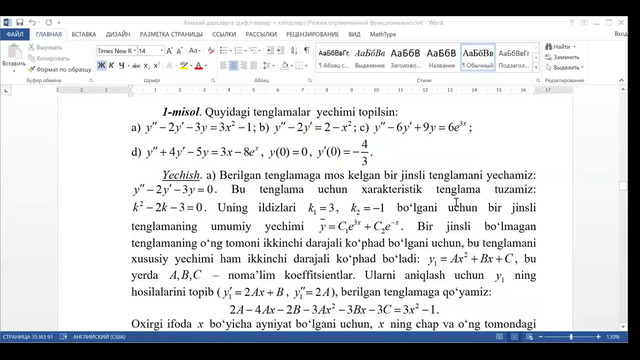Open the font size dropdown
Image resolution: width=640 pixels, height=360 pixels.
coord(162,51)
